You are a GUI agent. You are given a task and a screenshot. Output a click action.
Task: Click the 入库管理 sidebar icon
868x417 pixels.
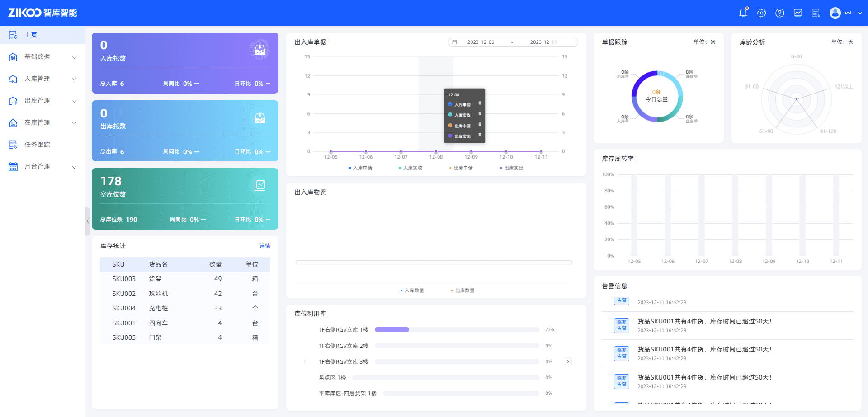pyautogui.click(x=13, y=79)
